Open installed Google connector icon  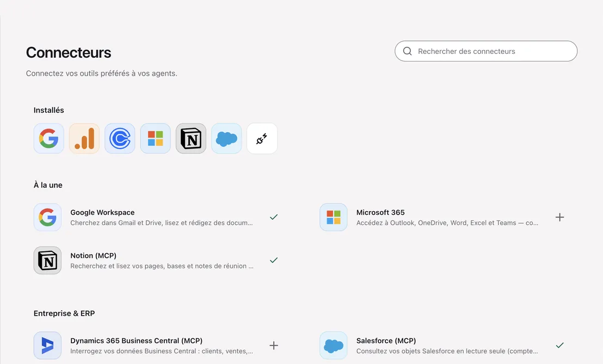click(49, 138)
